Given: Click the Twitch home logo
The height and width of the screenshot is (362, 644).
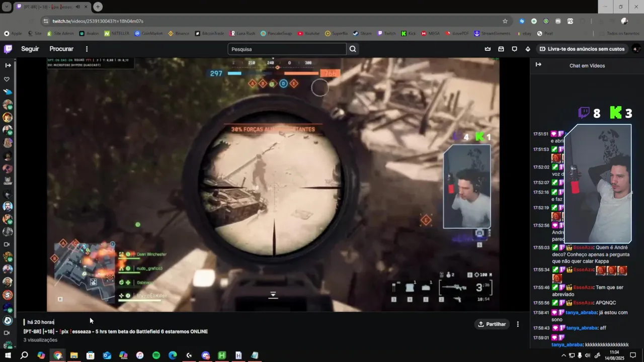Looking at the screenshot, I should [x=8, y=49].
